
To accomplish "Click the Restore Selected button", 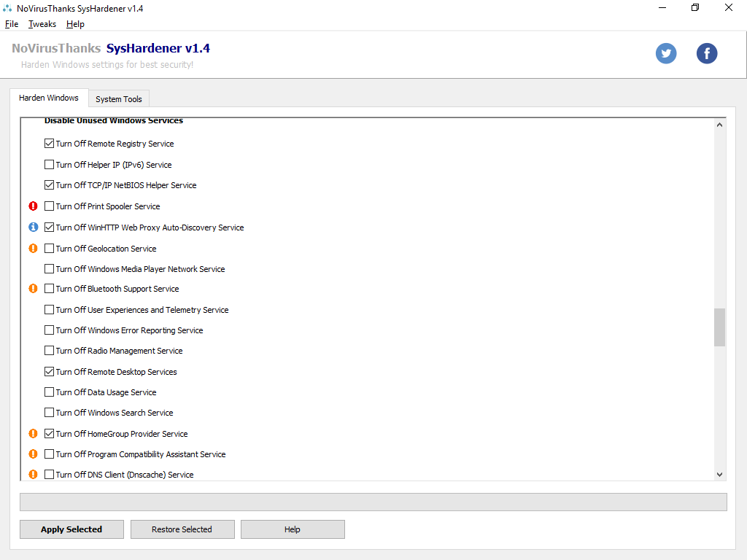I will [182, 529].
